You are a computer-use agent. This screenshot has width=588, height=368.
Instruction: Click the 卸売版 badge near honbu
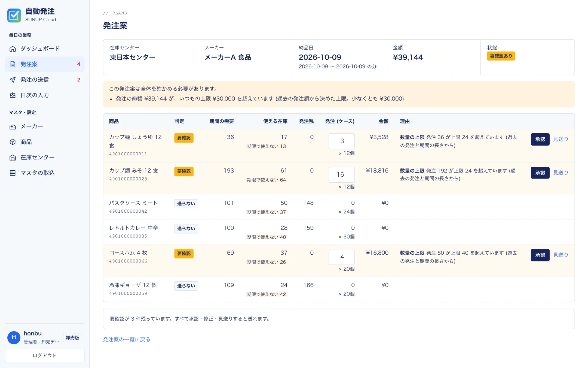click(72, 338)
